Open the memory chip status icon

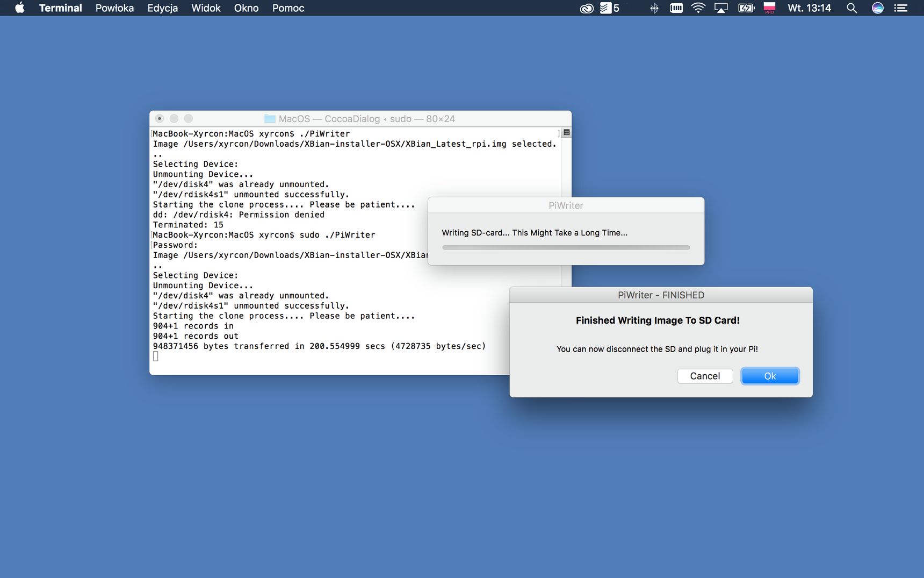pos(676,8)
